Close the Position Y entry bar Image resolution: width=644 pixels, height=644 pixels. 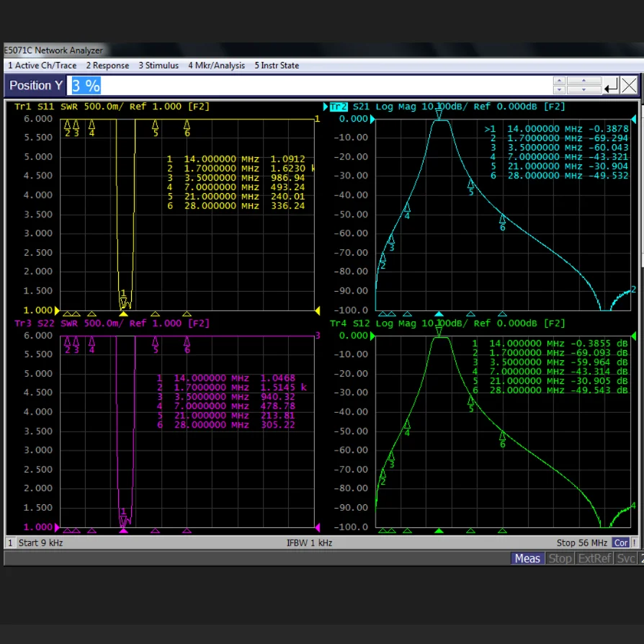tap(629, 86)
